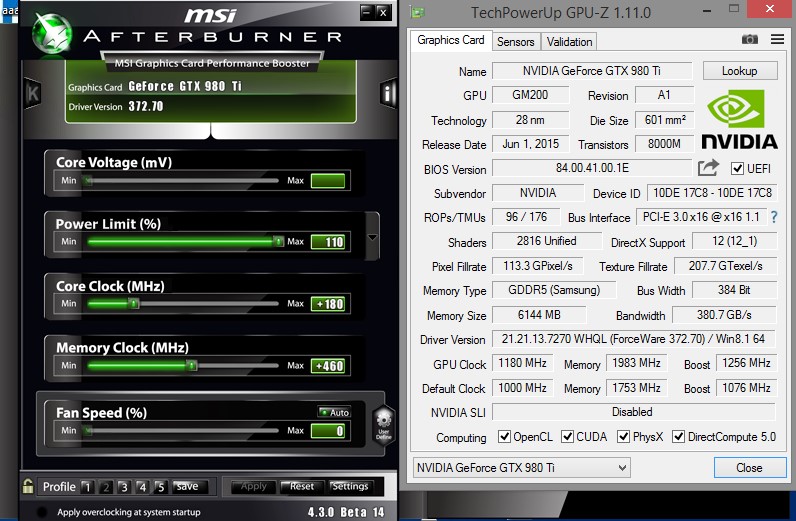The width and height of the screenshot is (796, 521).
Task: Click the Fan Speed value box showing 0
Action: (x=328, y=431)
